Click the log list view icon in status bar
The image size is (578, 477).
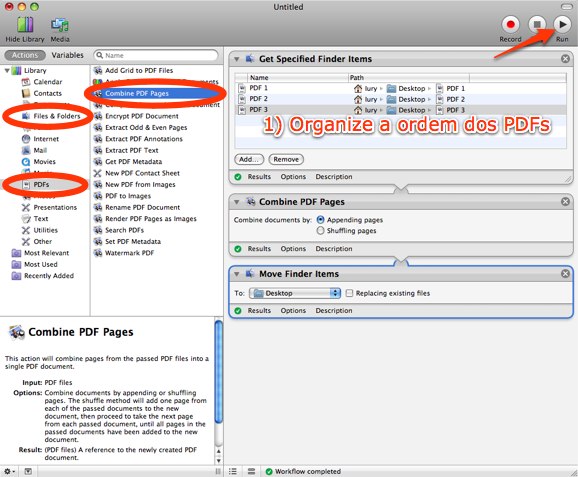pyautogui.click(x=233, y=471)
